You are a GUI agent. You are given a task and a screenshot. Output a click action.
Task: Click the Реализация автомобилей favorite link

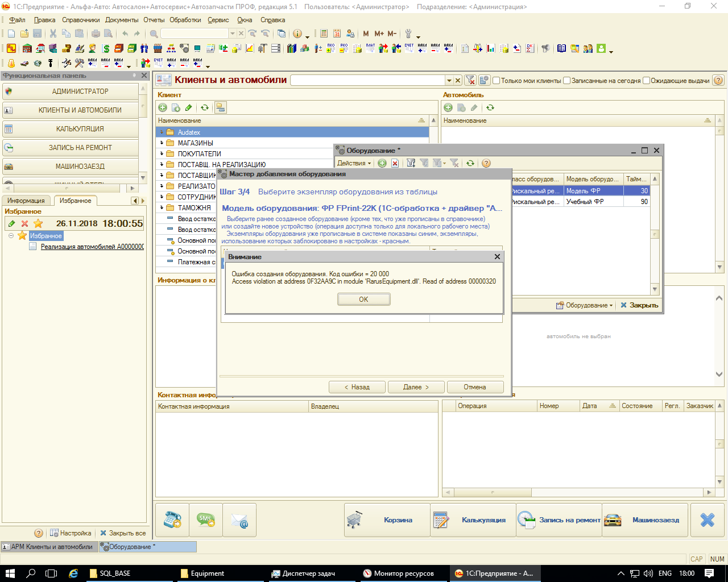[92, 247]
